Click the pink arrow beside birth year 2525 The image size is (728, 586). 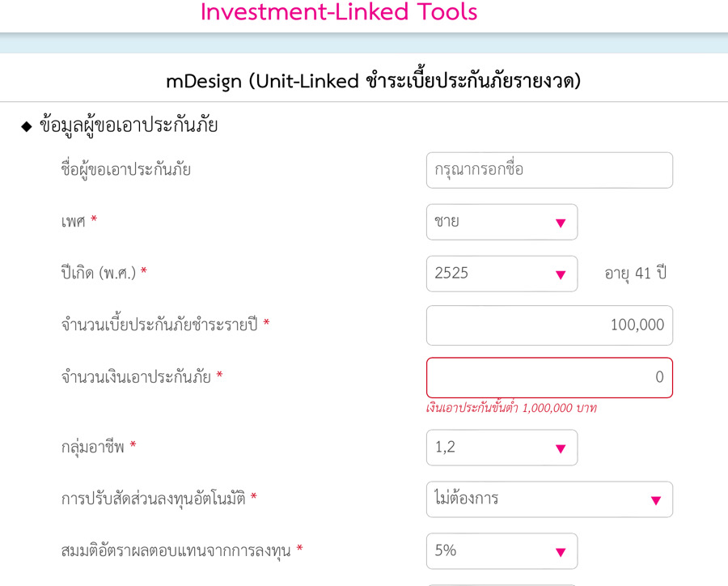pos(561,275)
